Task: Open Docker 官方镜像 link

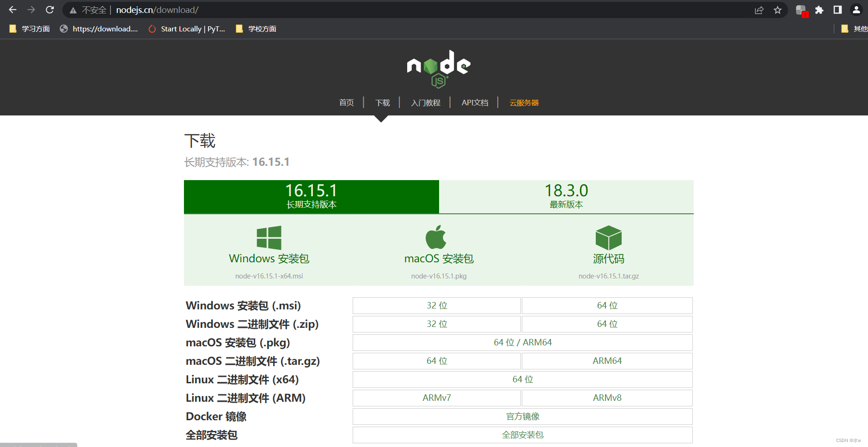Action: (x=523, y=417)
